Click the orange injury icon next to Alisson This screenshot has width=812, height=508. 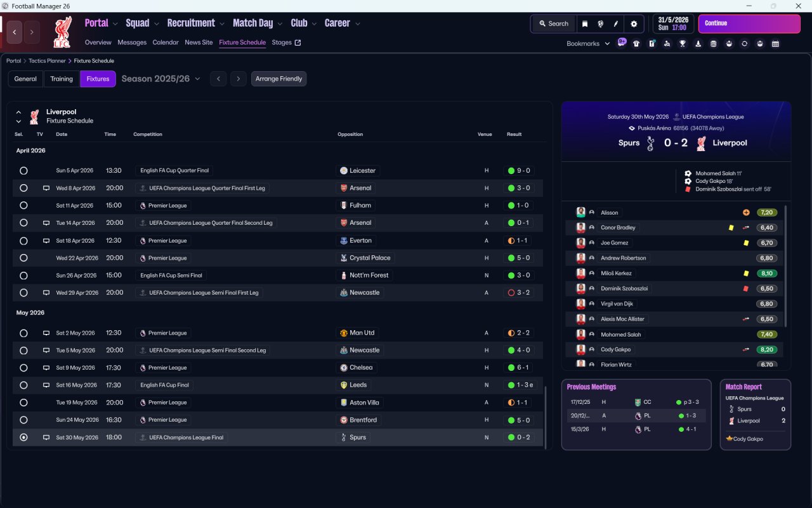tap(746, 213)
